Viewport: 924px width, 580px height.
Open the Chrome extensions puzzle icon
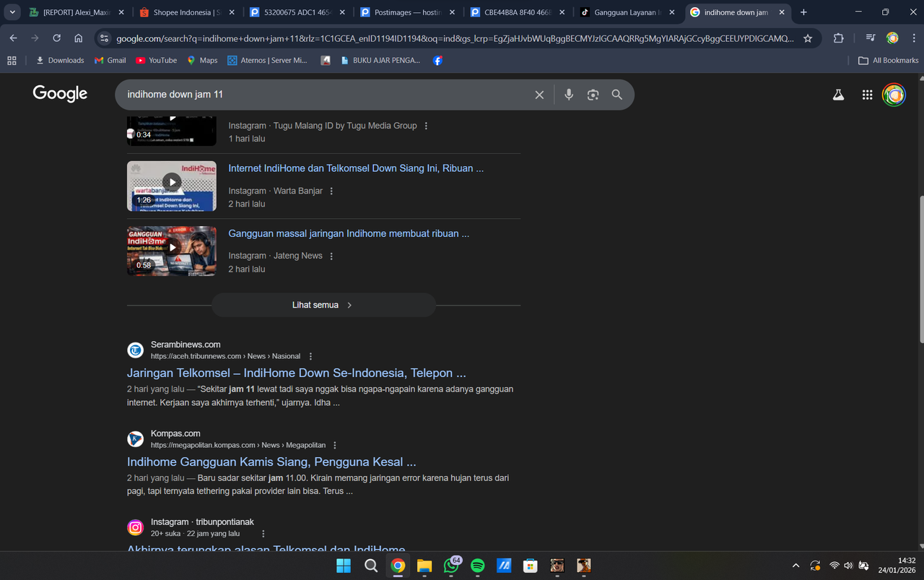[838, 38]
